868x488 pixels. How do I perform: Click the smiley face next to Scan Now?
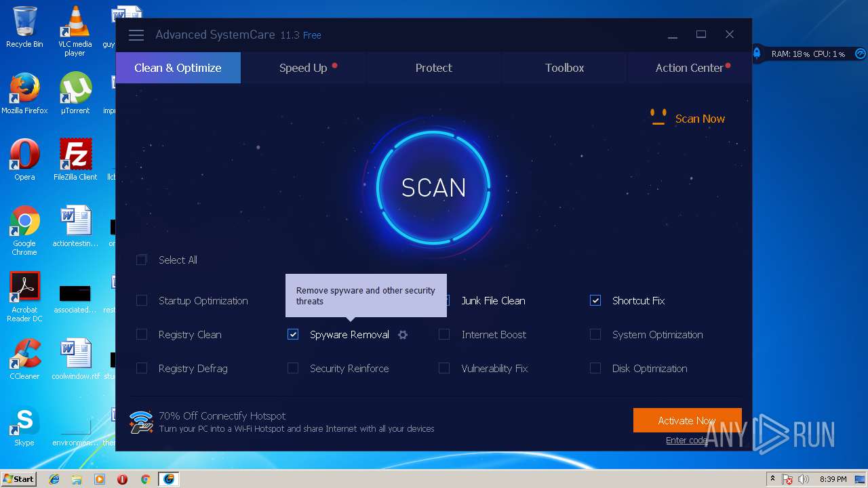click(x=658, y=117)
